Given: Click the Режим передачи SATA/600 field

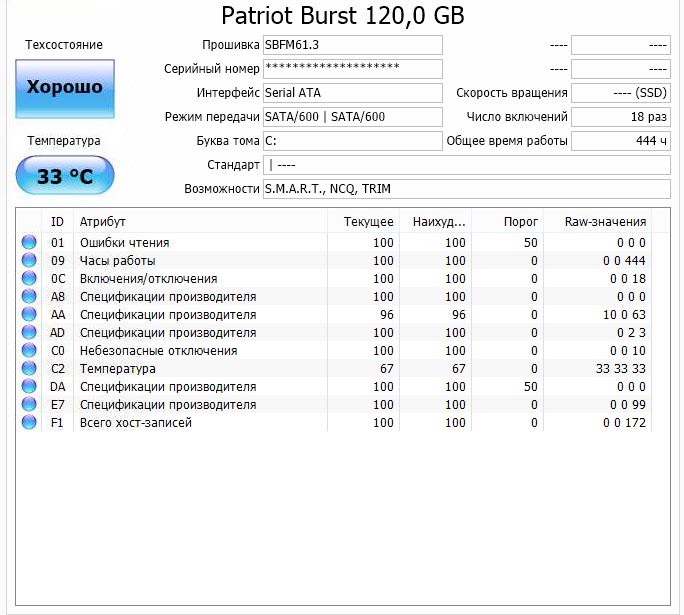Looking at the screenshot, I should pyautogui.click(x=352, y=117).
